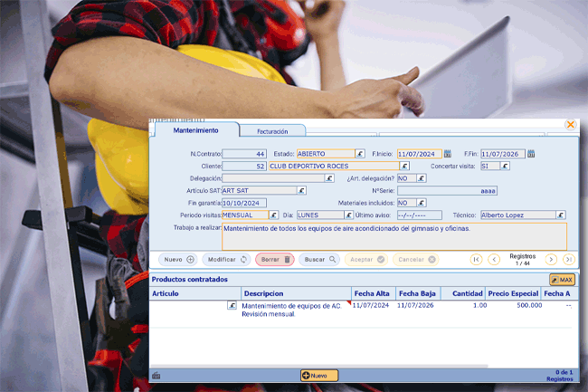The image size is (588, 392).
Task: Go to the first record
Action: point(476,260)
